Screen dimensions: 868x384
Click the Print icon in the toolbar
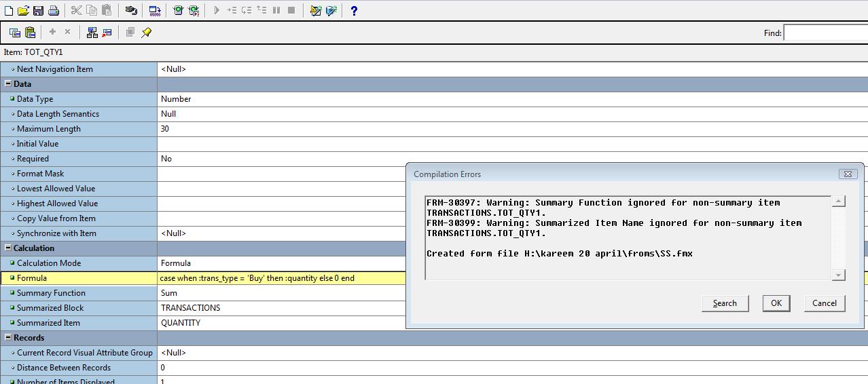[x=53, y=10]
